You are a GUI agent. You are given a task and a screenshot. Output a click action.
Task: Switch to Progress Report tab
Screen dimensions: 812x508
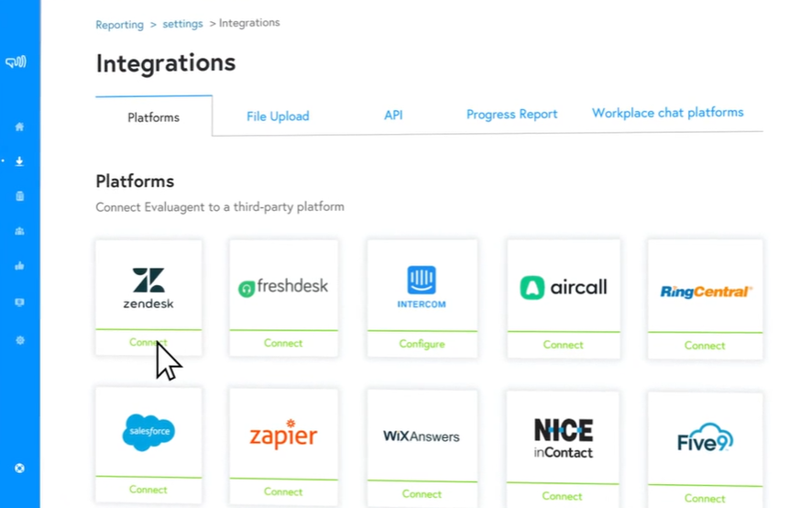(x=511, y=114)
